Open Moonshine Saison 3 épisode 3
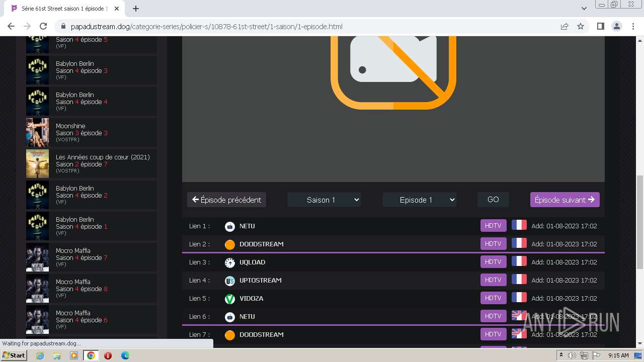Image resolution: width=644 pixels, height=362 pixels. pos(92,133)
